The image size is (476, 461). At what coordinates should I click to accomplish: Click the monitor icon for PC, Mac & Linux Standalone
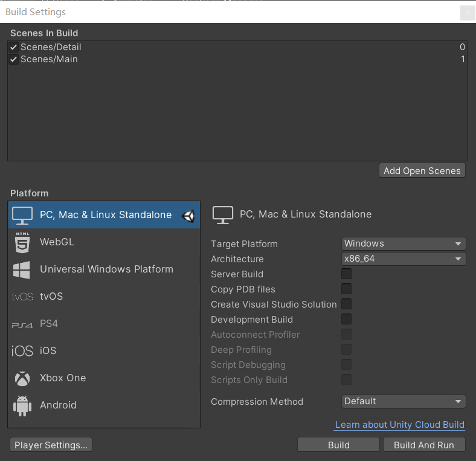coord(22,215)
